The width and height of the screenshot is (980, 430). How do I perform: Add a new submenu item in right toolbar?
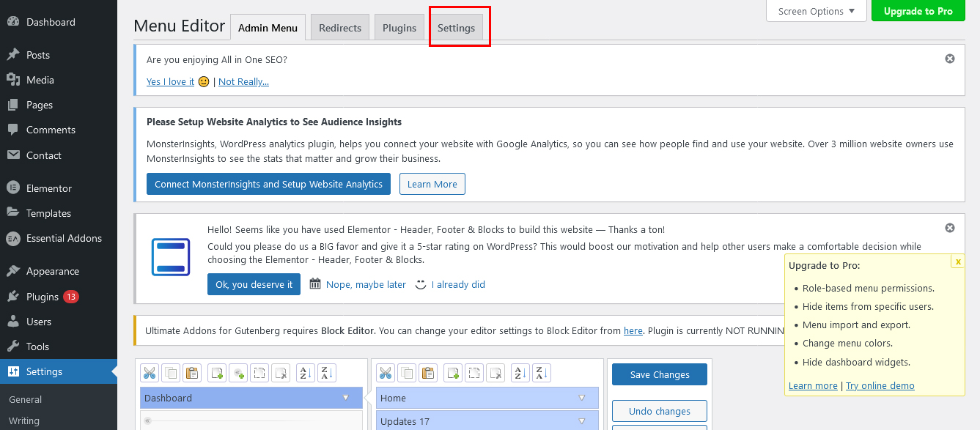pyautogui.click(x=453, y=373)
